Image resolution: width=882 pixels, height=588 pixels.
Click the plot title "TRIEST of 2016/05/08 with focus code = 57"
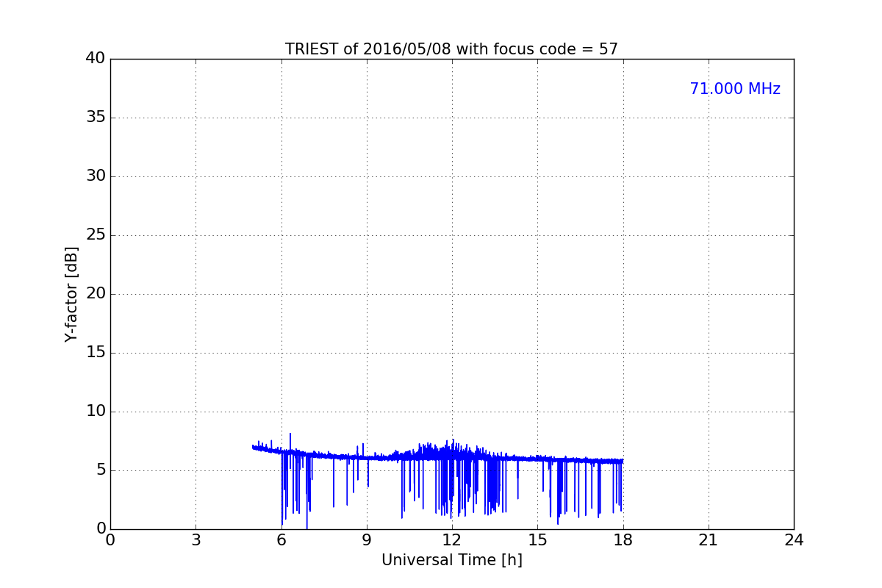point(451,49)
